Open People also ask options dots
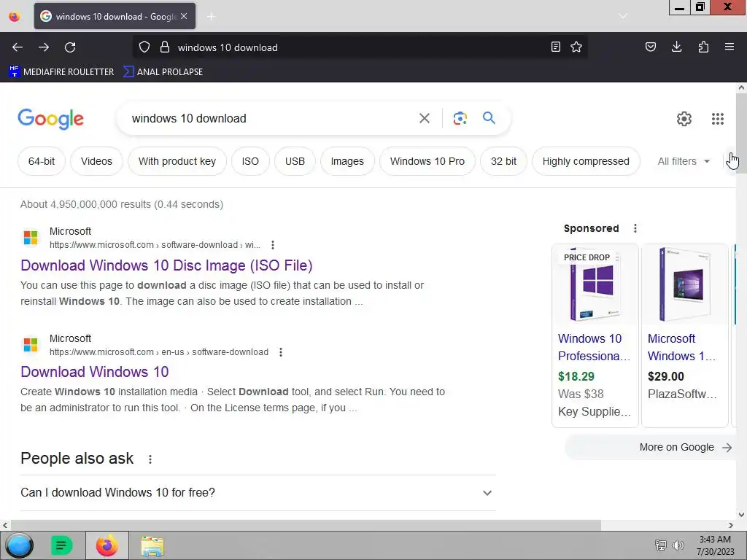 [150, 459]
